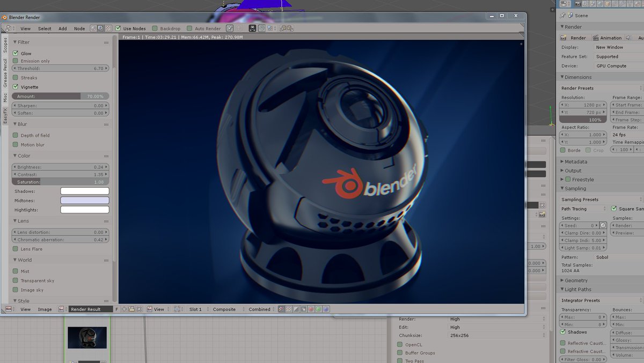Show color and alpha channels icon
The height and width of the screenshot is (363, 644).
(x=281, y=309)
